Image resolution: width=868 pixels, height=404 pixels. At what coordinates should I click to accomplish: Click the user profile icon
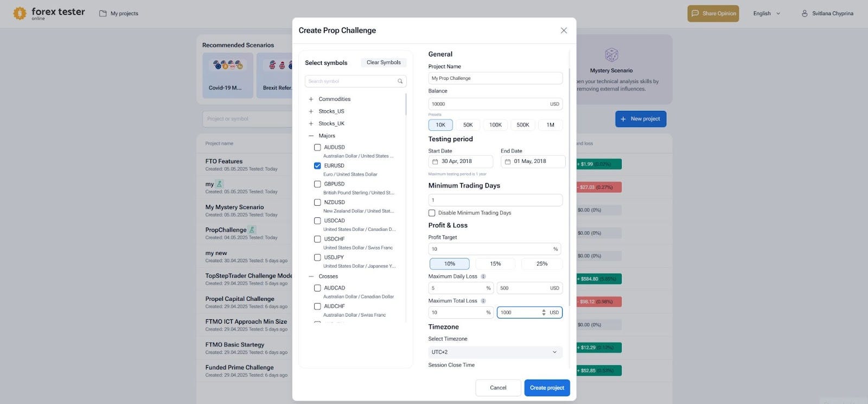pyautogui.click(x=805, y=14)
